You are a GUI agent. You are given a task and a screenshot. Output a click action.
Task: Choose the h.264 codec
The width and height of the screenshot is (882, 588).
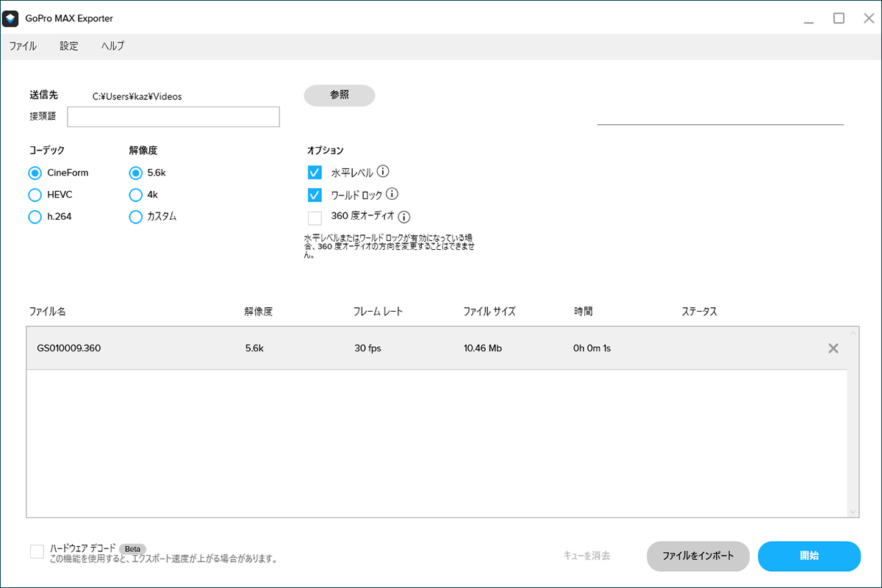coord(35,217)
